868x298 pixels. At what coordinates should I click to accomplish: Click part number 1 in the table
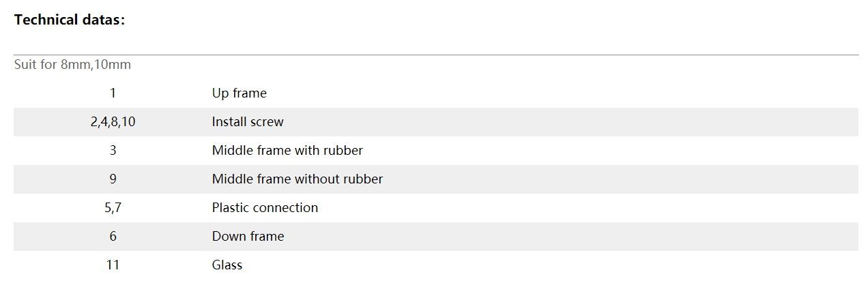tap(113, 93)
